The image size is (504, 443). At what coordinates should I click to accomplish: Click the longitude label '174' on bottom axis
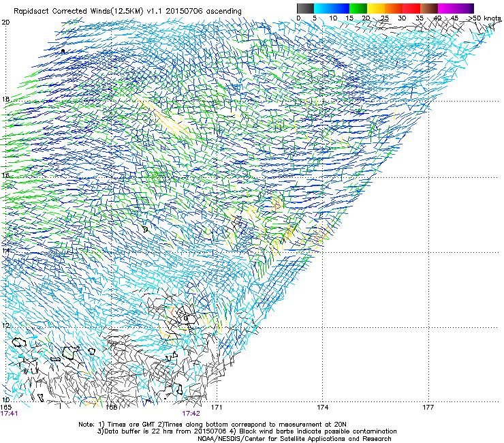point(322,408)
